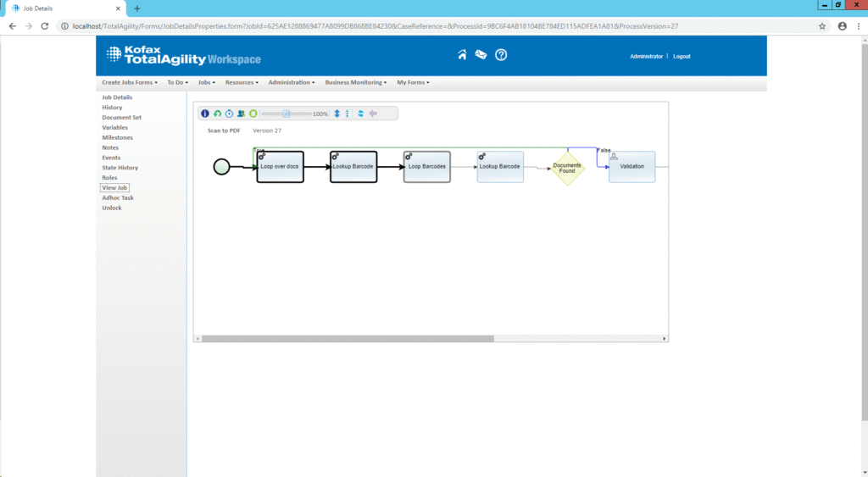Screen dimensions: 868x477
Task: Open State History from sidebar
Action: 120,168
